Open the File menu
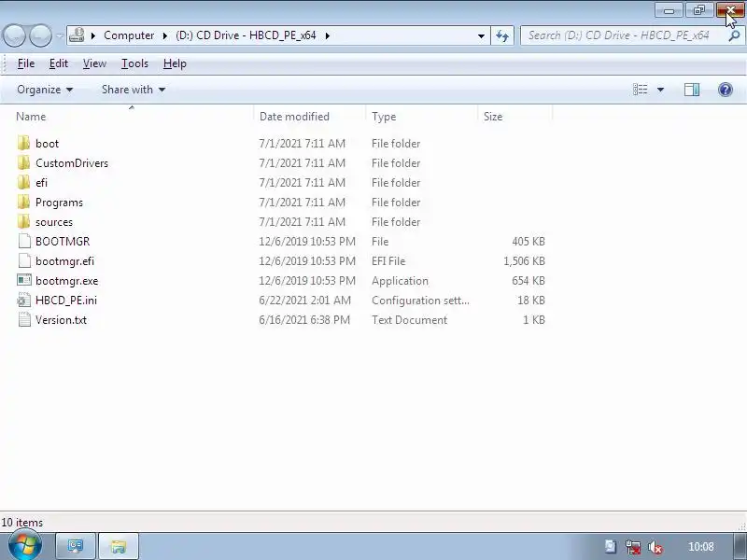The width and height of the screenshot is (747, 560). 26,63
